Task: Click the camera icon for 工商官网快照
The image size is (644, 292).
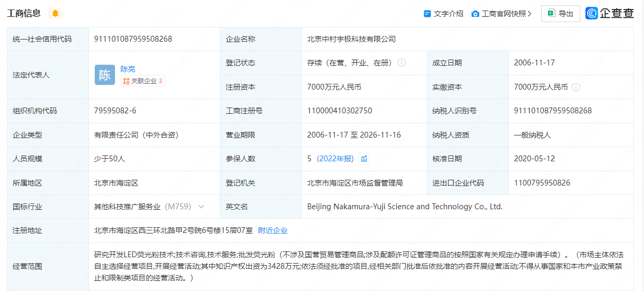Action: 475,14
